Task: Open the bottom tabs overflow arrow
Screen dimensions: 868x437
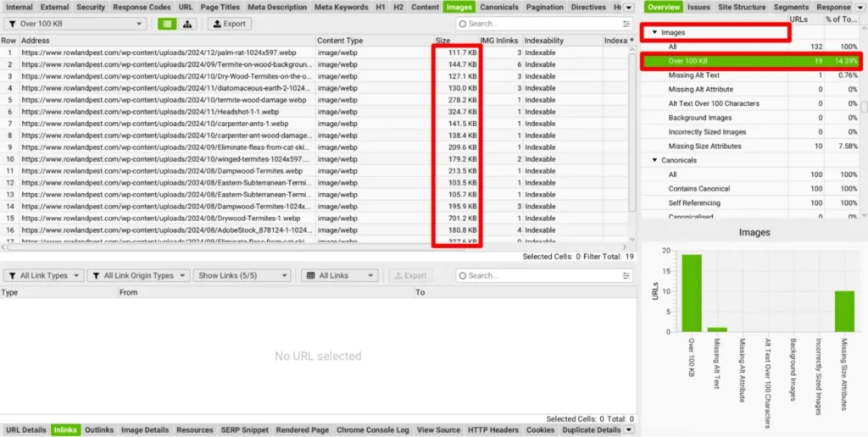Action: click(x=629, y=430)
